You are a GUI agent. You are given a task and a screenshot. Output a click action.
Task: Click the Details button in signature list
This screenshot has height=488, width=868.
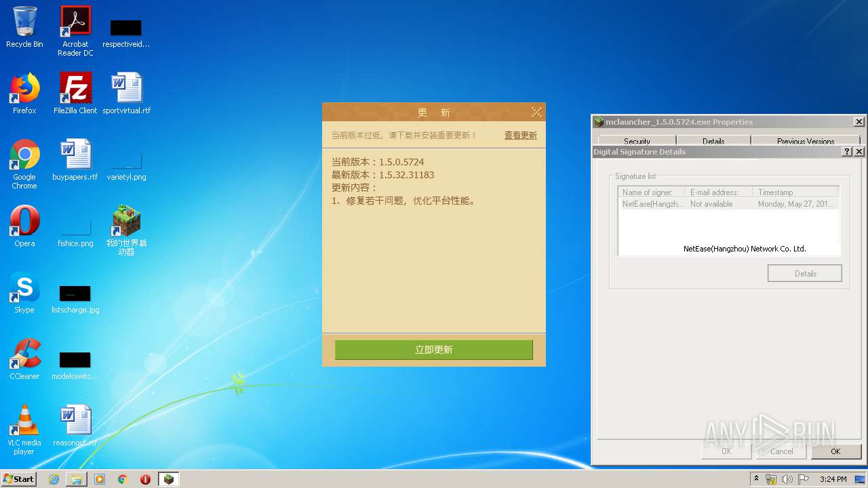(805, 274)
